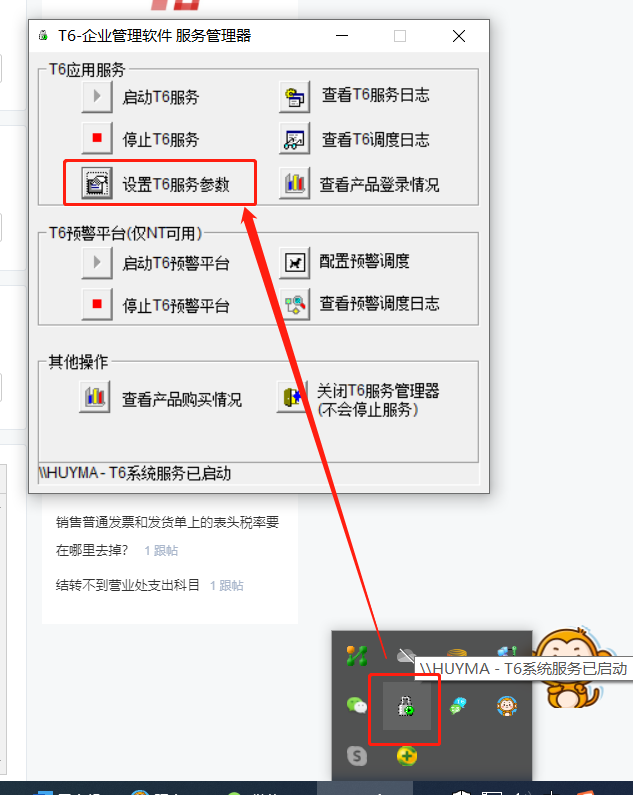Click the Sogou S input tray icon
The height and width of the screenshot is (795, 633).
coord(357,756)
